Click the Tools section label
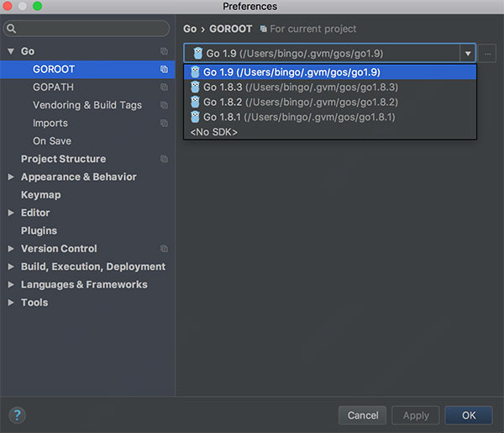504x433 pixels. tap(34, 303)
